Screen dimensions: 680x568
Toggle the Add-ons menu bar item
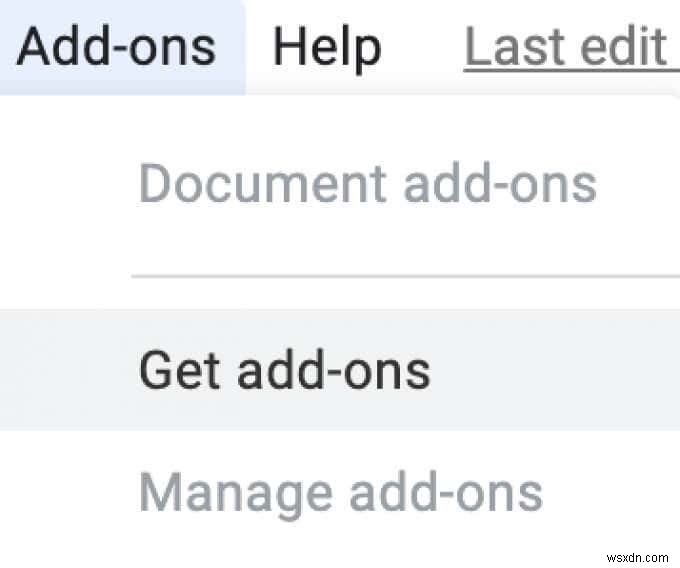coord(117,46)
